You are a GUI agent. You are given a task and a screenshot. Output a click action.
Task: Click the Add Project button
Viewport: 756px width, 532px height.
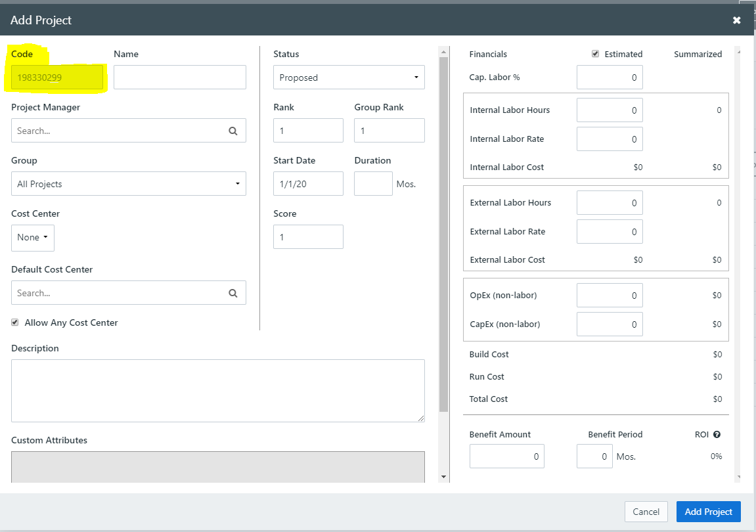(x=708, y=512)
